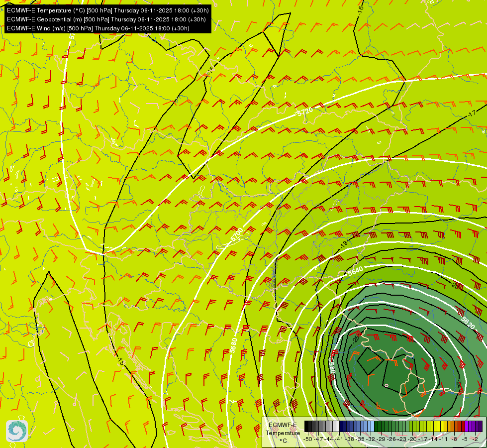
Task: Select the ECMWF-E Wind 500 hPa title line
Action: 98,28
